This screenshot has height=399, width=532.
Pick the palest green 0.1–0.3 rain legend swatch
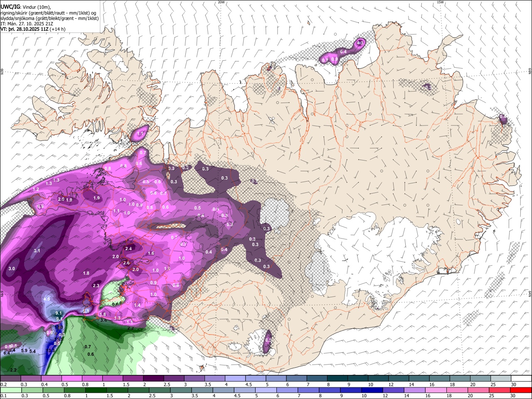tap(10, 390)
